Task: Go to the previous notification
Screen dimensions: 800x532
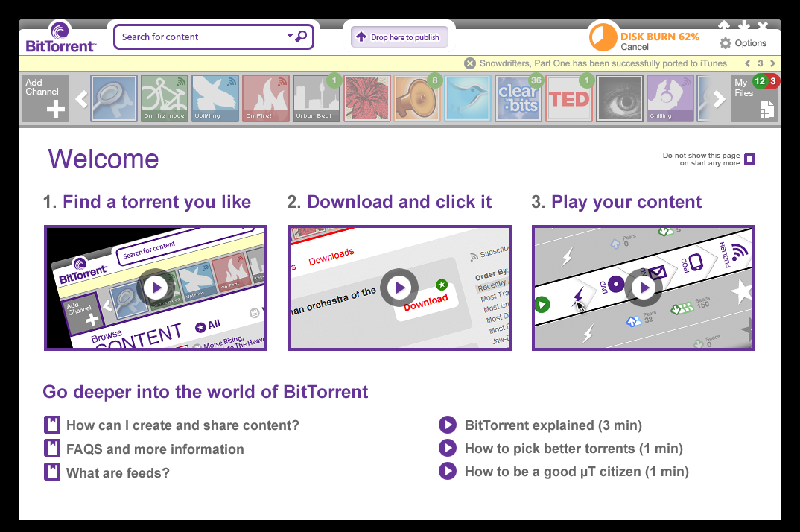Action: click(x=747, y=63)
